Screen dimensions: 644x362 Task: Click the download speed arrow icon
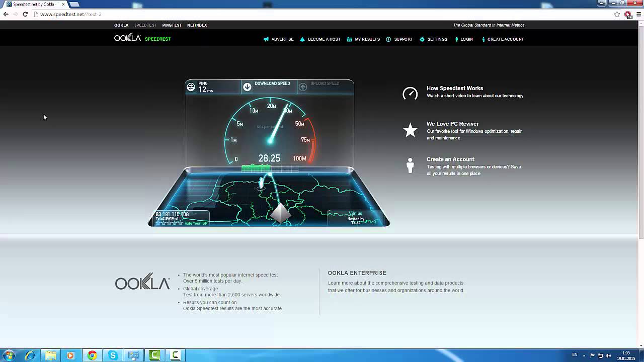pyautogui.click(x=247, y=87)
